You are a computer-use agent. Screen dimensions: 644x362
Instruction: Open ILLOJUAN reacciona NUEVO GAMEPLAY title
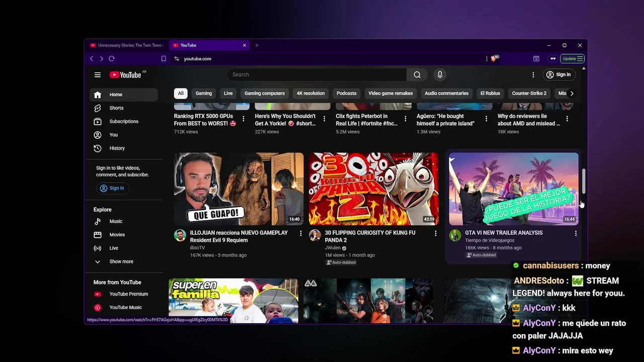tap(239, 236)
